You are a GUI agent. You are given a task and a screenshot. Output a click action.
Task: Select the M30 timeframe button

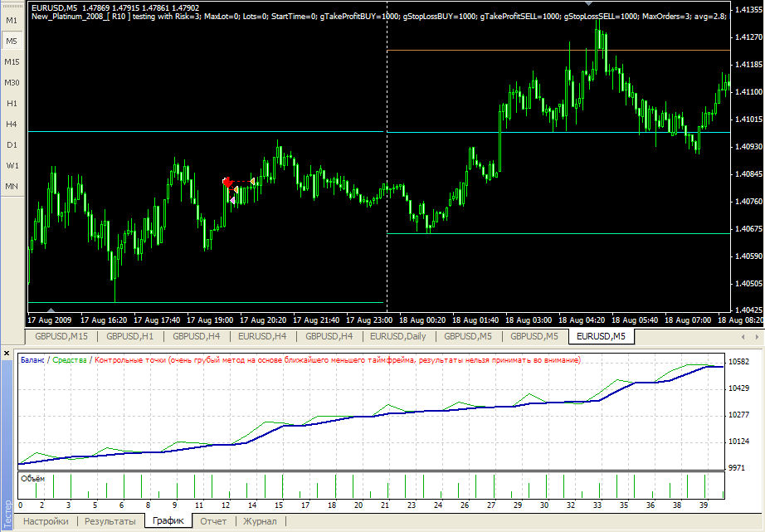pyautogui.click(x=12, y=82)
